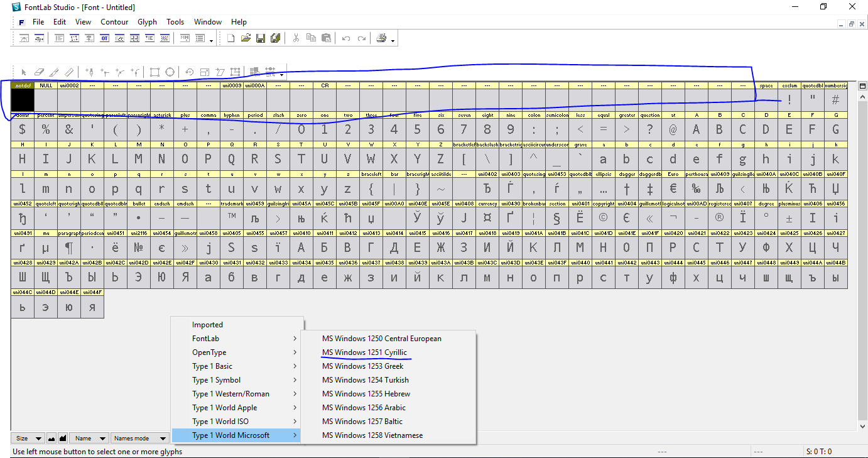Image resolution: width=868 pixels, height=458 pixels.
Task: Click the Paste clipboard icon
Action: [x=326, y=38]
